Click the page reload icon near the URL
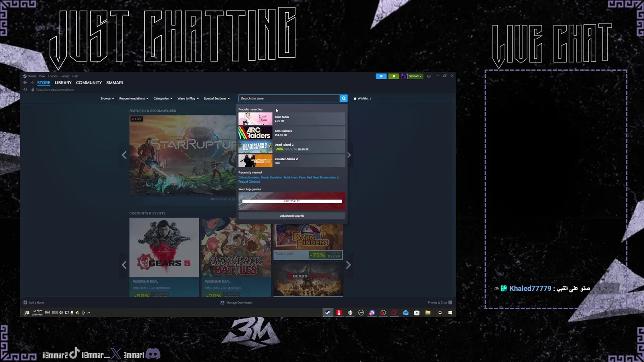The image size is (644, 362). pyautogui.click(x=25, y=89)
